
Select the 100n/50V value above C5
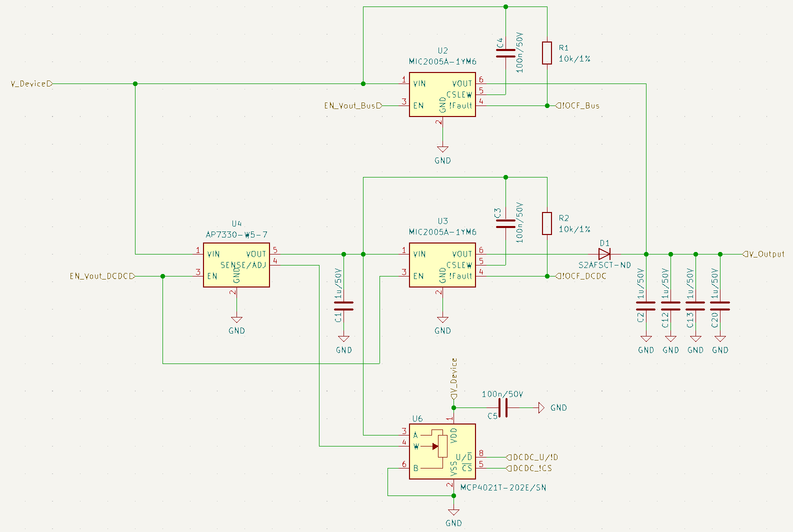click(x=502, y=394)
